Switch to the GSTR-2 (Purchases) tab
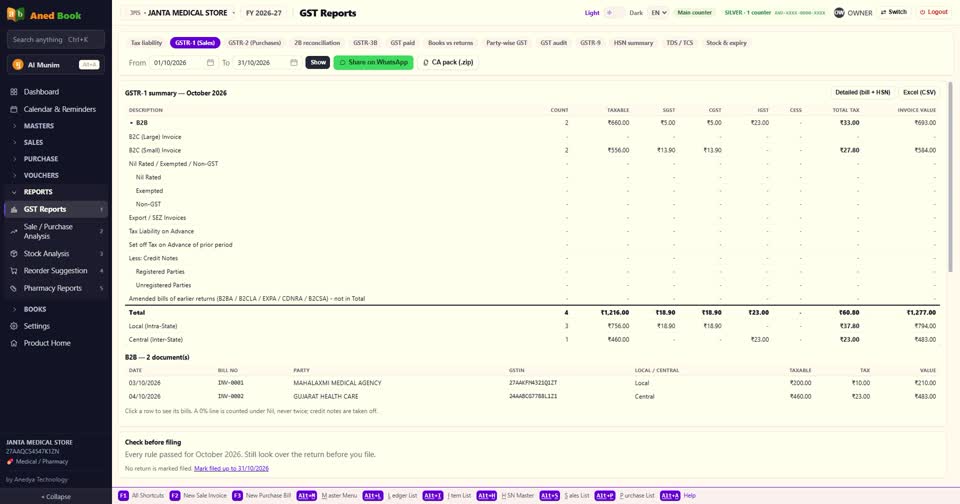Image resolution: width=960 pixels, height=504 pixels. pyautogui.click(x=255, y=43)
